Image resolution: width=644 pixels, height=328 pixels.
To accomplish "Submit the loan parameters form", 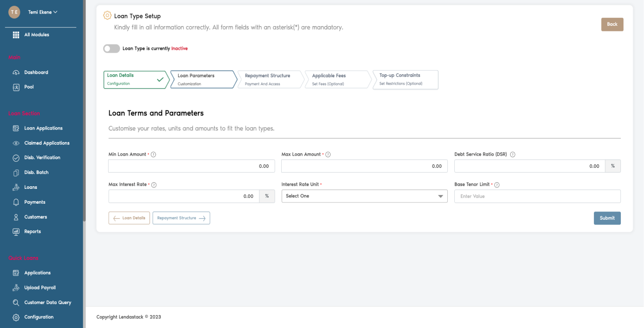I will 607,218.
